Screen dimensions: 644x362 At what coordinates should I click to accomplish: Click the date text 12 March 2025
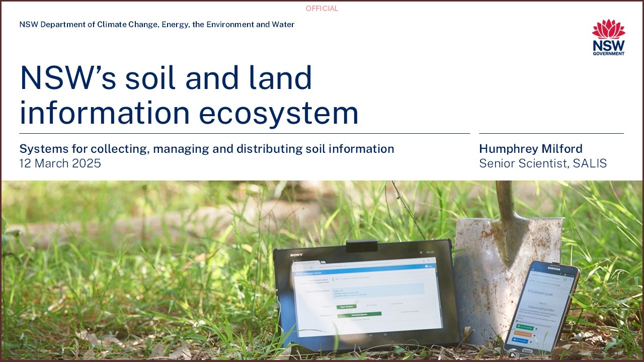coord(60,163)
